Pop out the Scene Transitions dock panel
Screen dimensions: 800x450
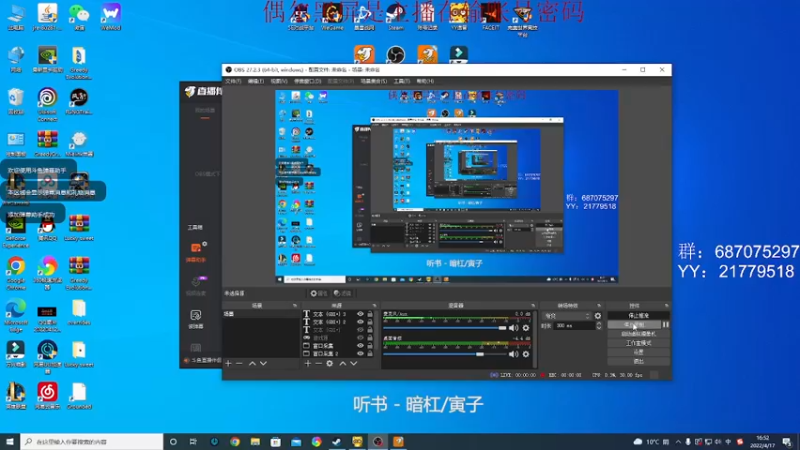[x=599, y=305]
